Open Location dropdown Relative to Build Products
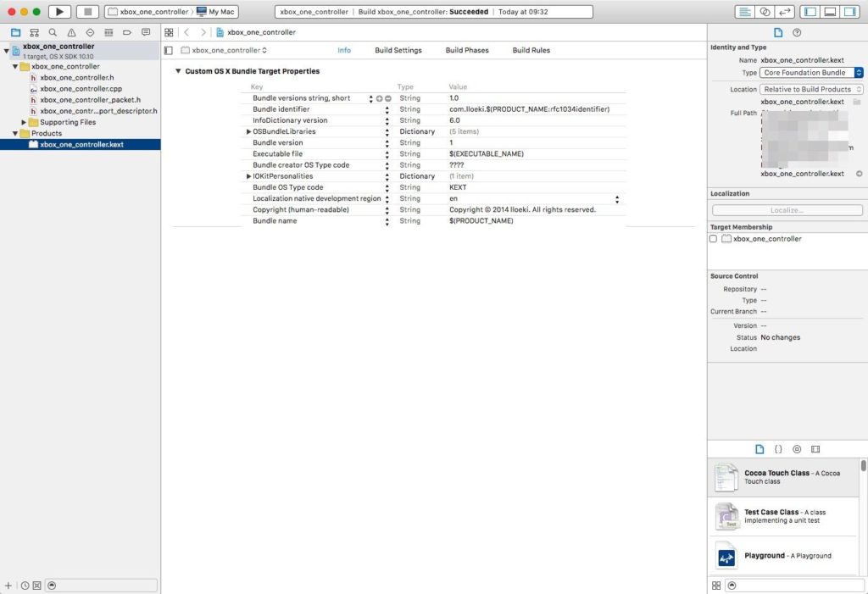The image size is (868, 594). coord(811,89)
